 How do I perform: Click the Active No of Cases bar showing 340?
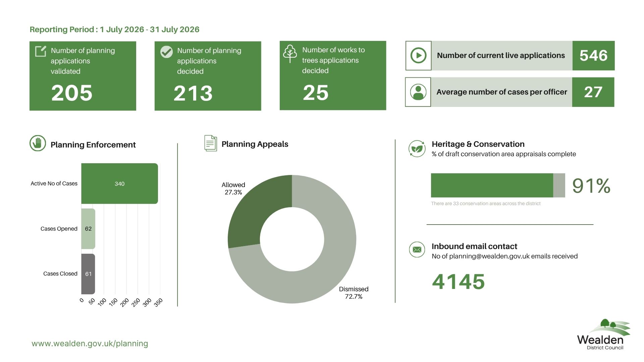click(119, 183)
